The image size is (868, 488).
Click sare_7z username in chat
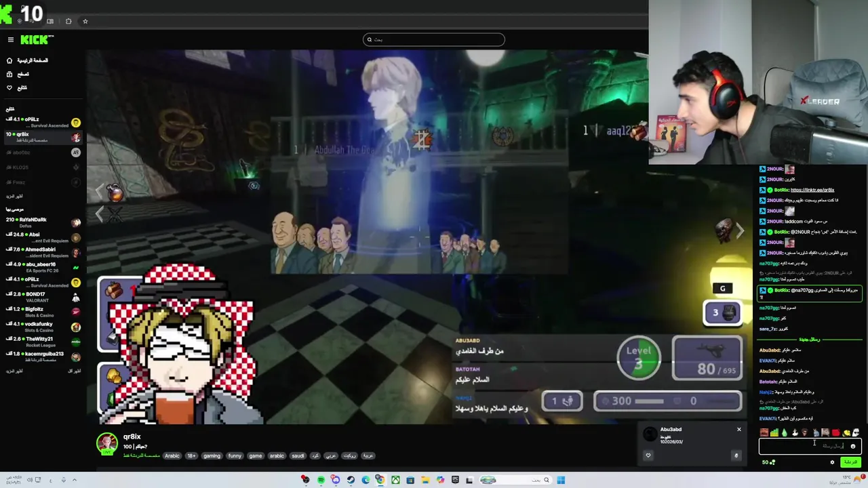click(768, 329)
